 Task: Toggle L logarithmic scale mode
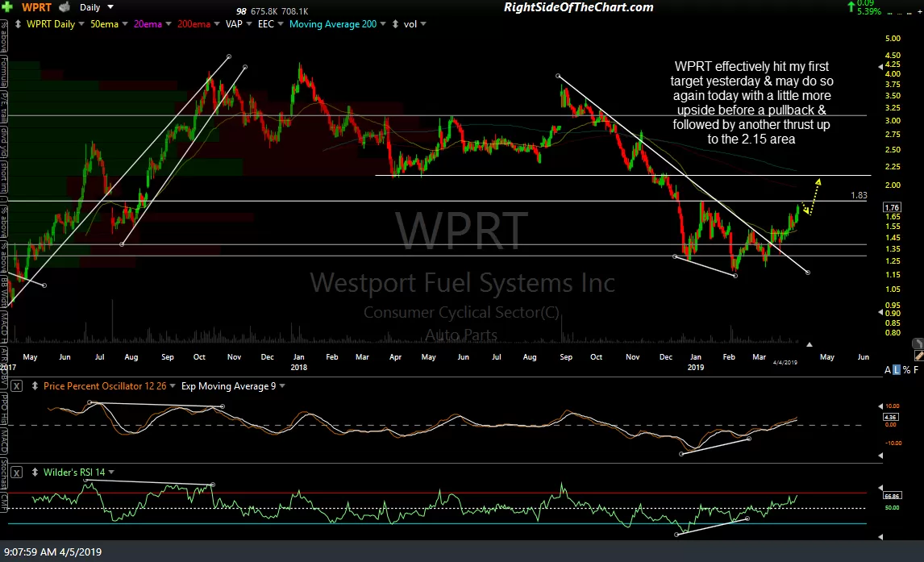[x=897, y=370]
